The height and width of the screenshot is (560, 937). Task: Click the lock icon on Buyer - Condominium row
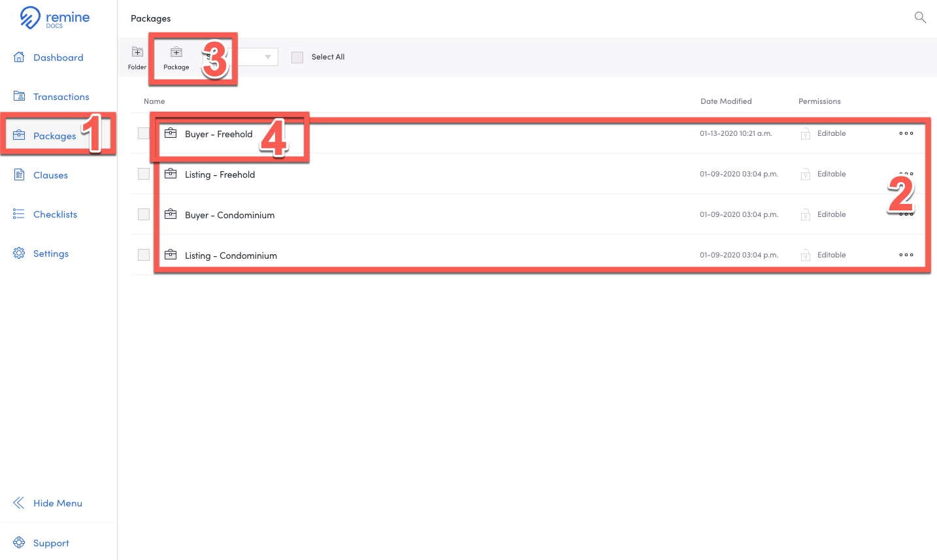point(806,214)
